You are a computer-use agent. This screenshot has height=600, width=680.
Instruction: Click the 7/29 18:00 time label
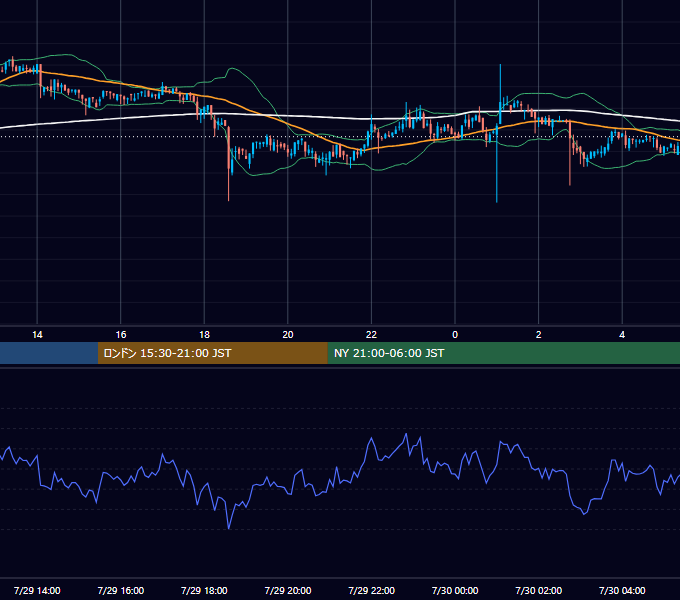point(204,590)
